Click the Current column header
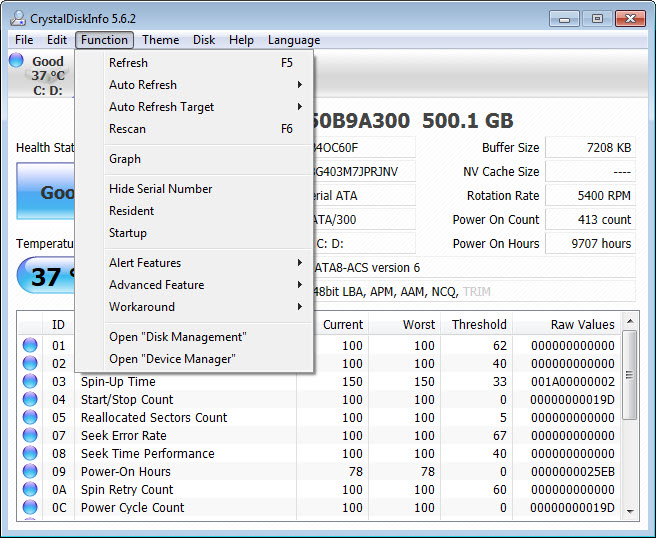Viewport: 656px width, 538px height. pos(343,324)
